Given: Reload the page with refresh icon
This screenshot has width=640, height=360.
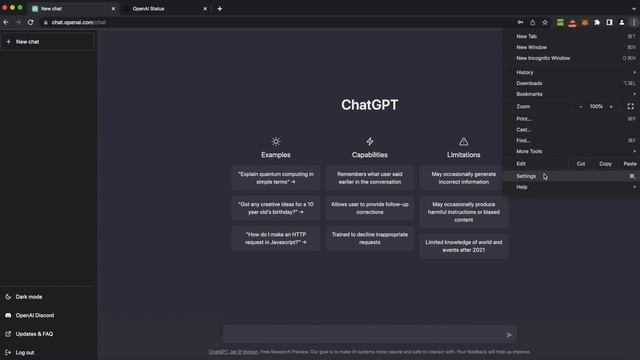Looking at the screenshot, I should pos(31,22).
